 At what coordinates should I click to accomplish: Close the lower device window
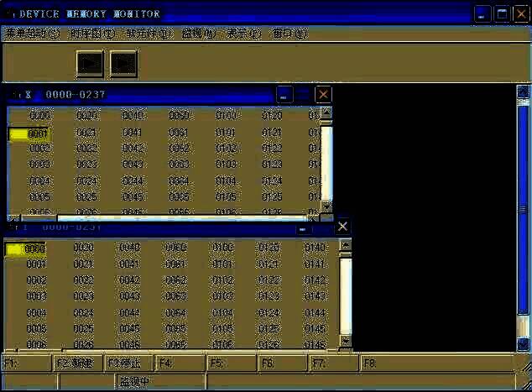coord(342,227)
